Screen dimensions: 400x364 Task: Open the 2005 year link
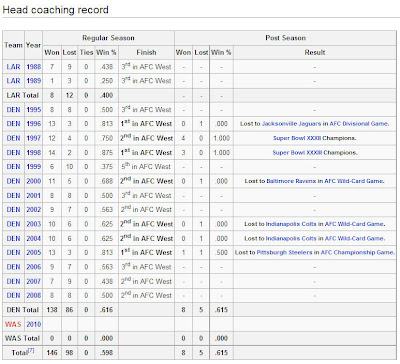34,252
